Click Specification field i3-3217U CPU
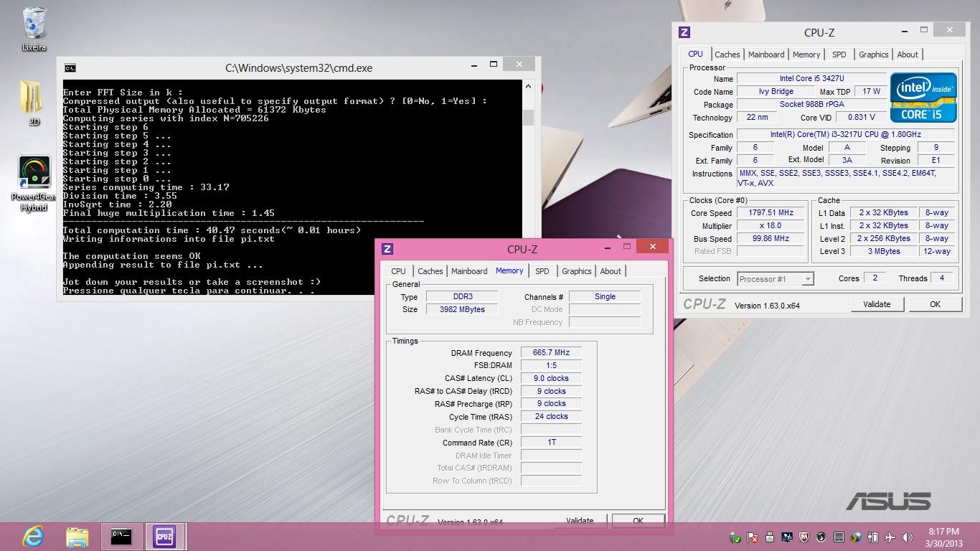This screenshot has height=551, width=980. [x=845, y=135]
